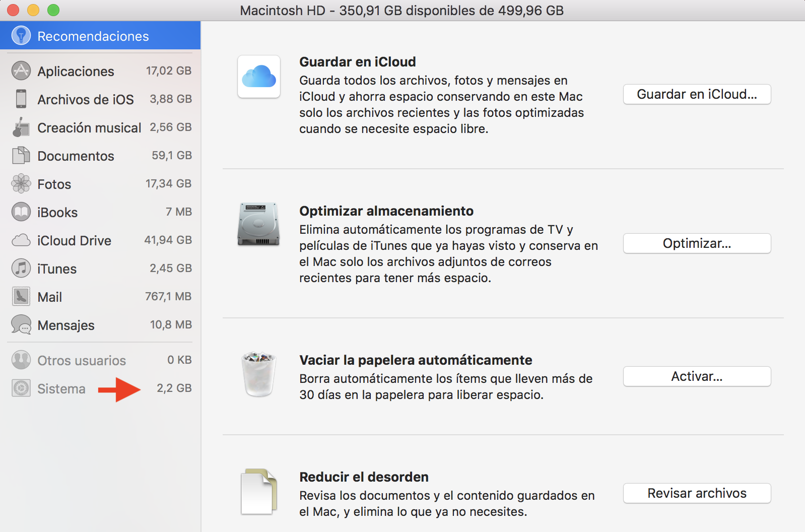Click the Optimizar... button
The image size is (805, 532).
coord(697,244)
